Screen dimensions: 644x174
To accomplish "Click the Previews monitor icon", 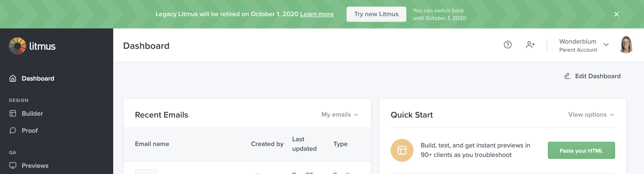I will click(x=13, y=165).
